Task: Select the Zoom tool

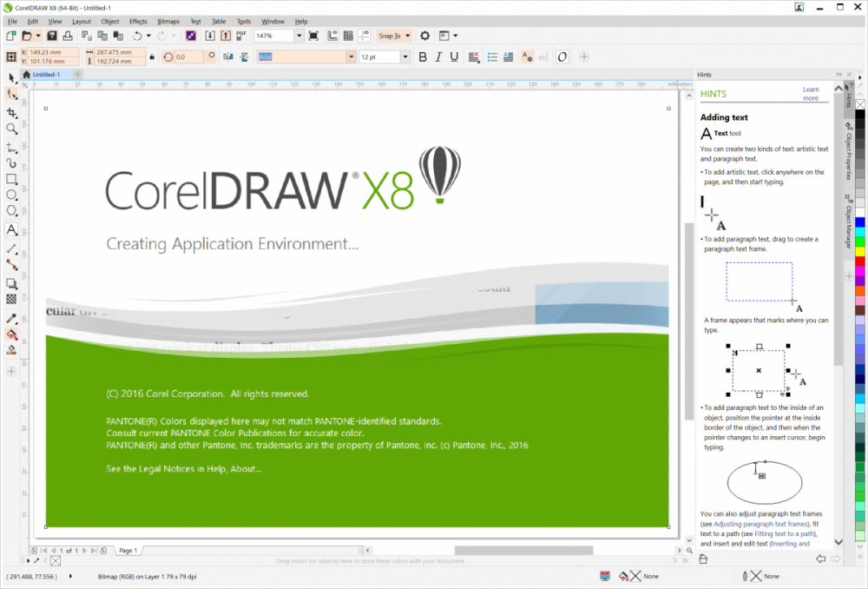Action: pyautogui.click(x=11, y=128)
